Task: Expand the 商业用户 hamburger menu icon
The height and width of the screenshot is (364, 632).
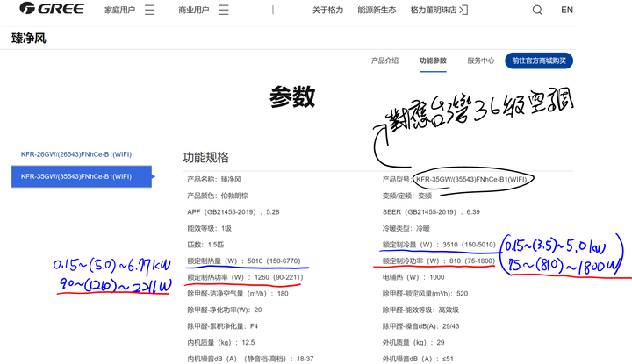Action: [223, 10]
